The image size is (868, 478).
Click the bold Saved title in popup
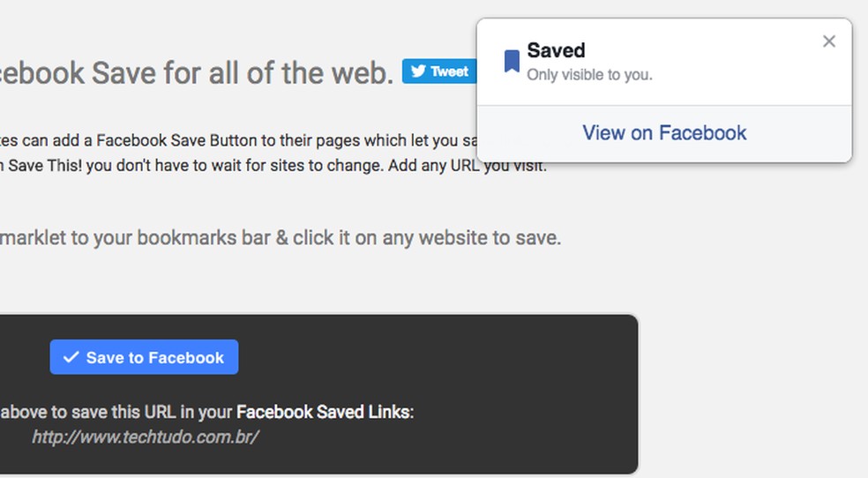(556, 50)
